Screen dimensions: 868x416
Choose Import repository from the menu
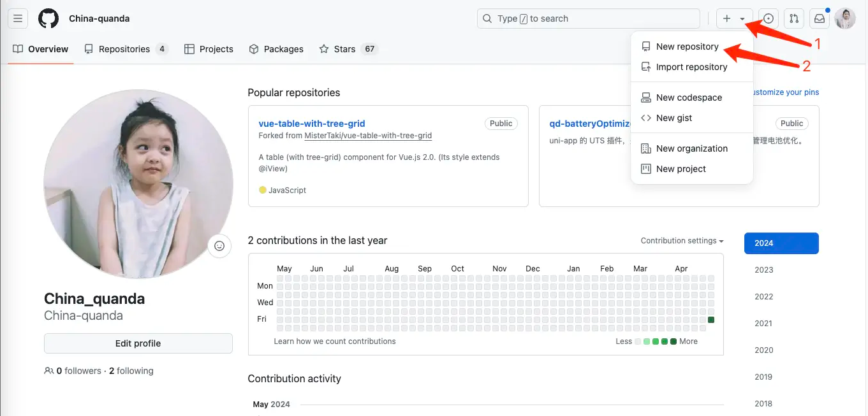point(691,66)
